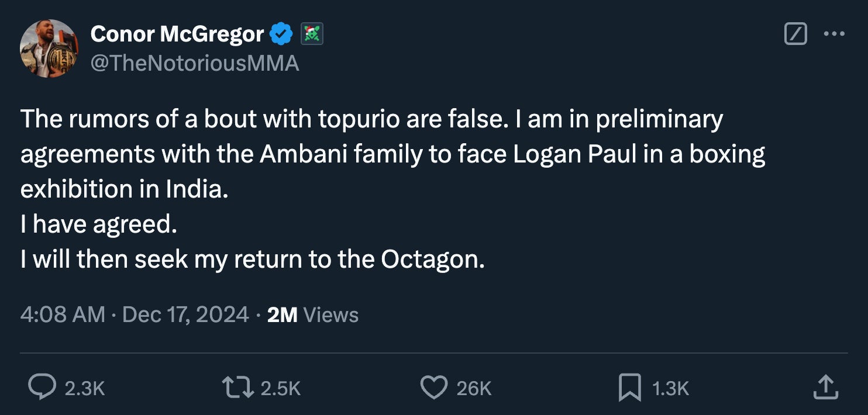Click the 4:08 AM time text

click(63, 315)
